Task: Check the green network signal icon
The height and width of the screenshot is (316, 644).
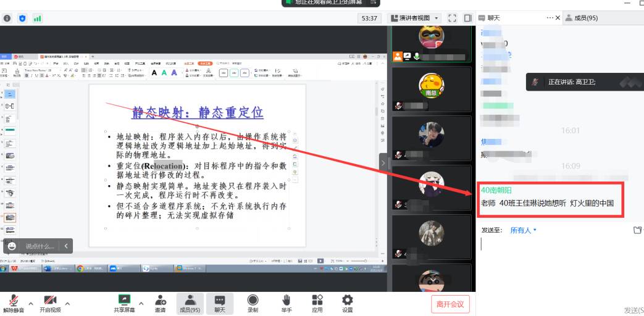Action: click(x=38, y=18)
